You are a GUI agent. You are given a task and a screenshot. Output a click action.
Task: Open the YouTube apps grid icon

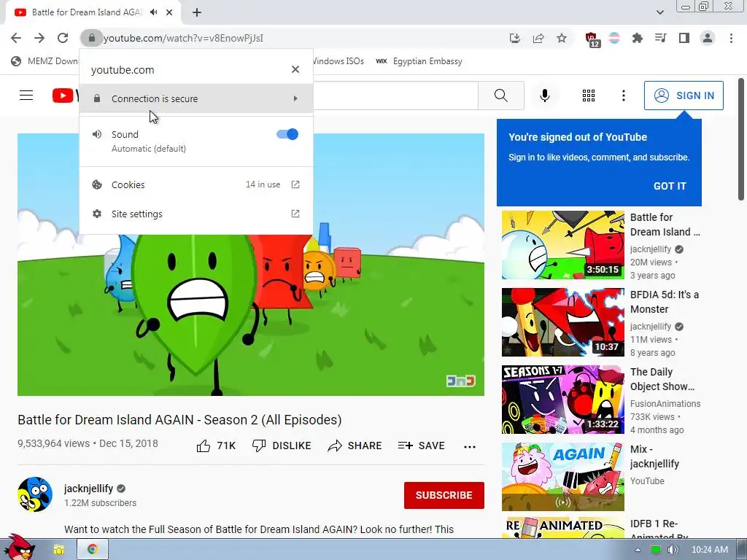point(589,96)
